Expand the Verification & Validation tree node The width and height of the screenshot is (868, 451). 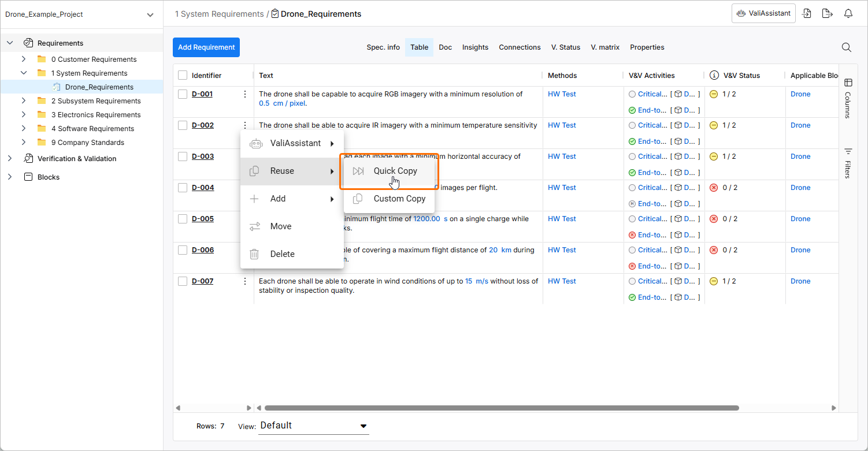(10, 159)
